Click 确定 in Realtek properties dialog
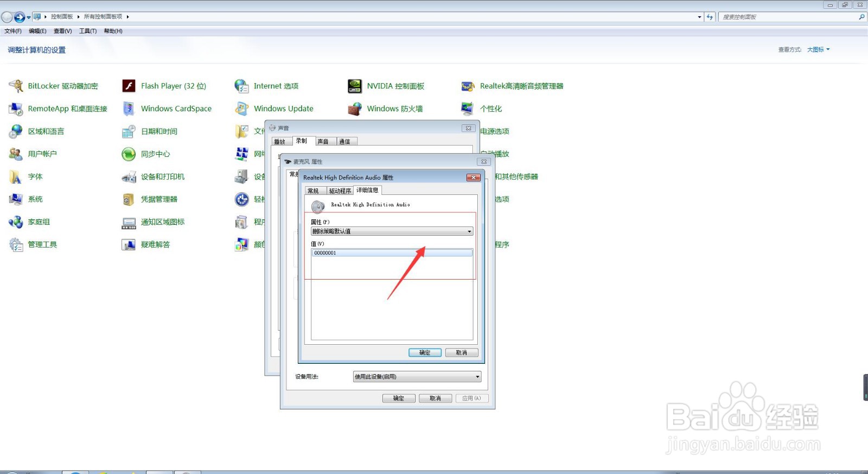Viewport: 868px width, 474px height. click(x=425, y=352)
